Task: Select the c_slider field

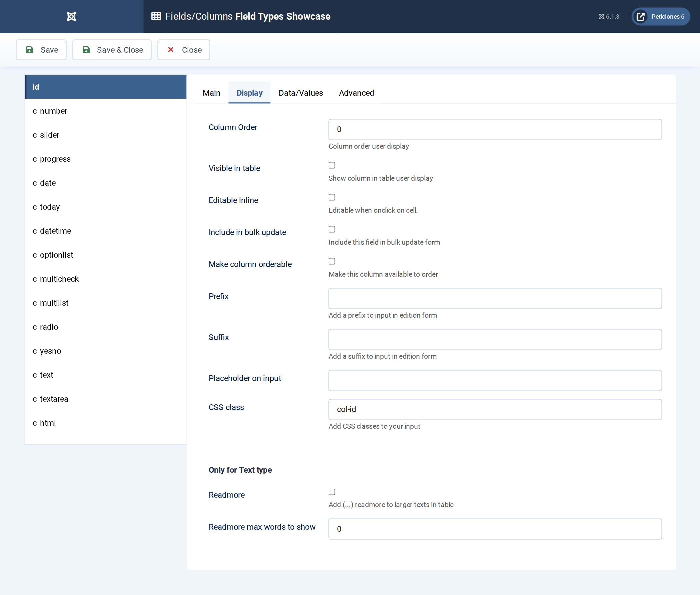Action: [106, 135]
